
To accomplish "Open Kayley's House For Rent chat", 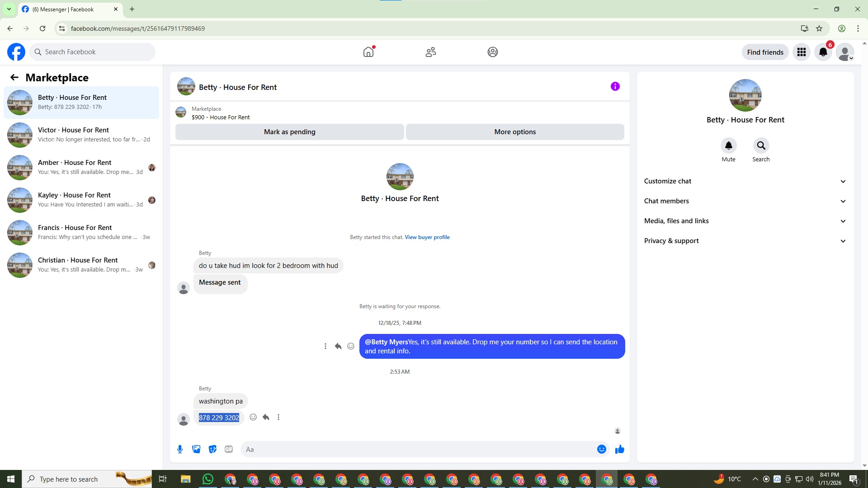I will click(81, 200).
